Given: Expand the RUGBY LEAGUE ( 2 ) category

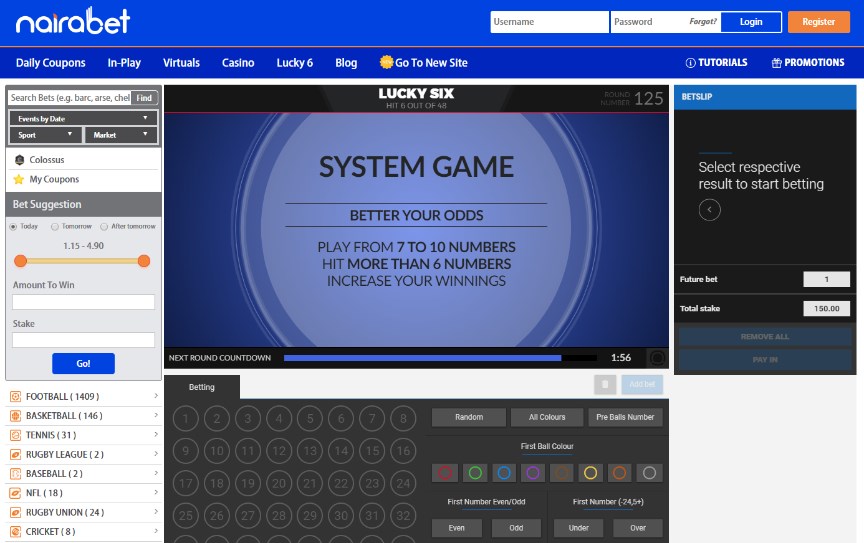Looking at the screenshot, I should click(x=84, y=454).
